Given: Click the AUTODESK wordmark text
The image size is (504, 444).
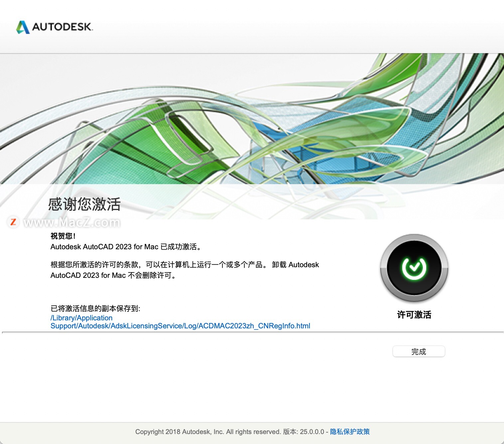Looking at the screenshot, I should point(62,27).
